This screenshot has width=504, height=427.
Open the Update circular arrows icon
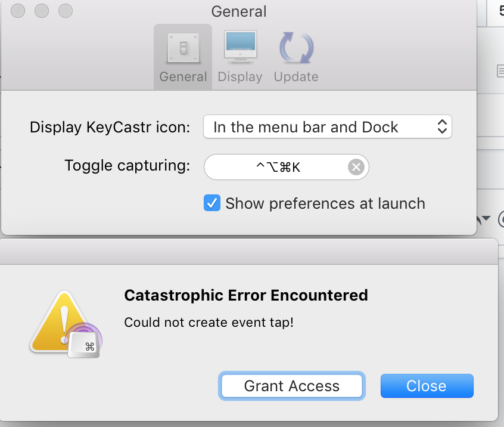tap(296, 48)
